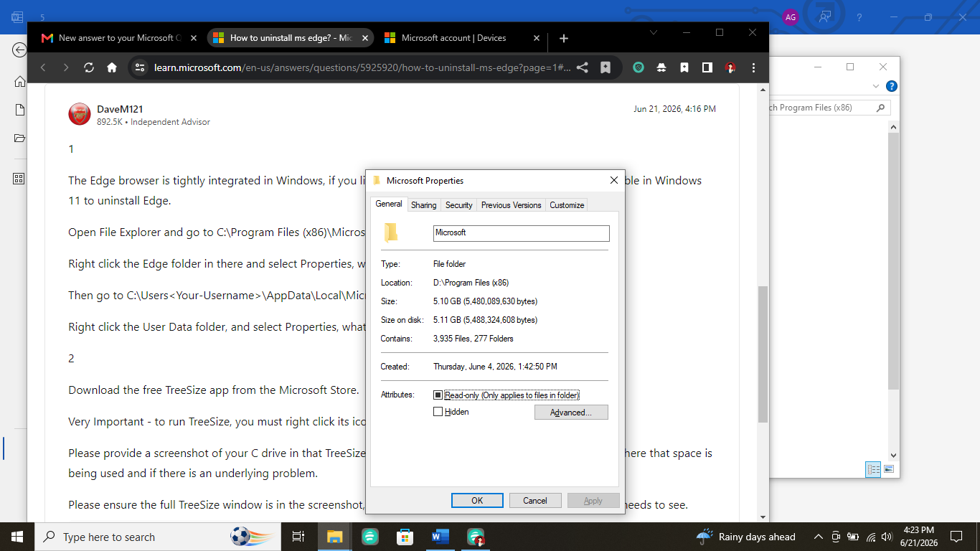
Task: Switch File Explorer to details view
Action: (x=873, y=469)
